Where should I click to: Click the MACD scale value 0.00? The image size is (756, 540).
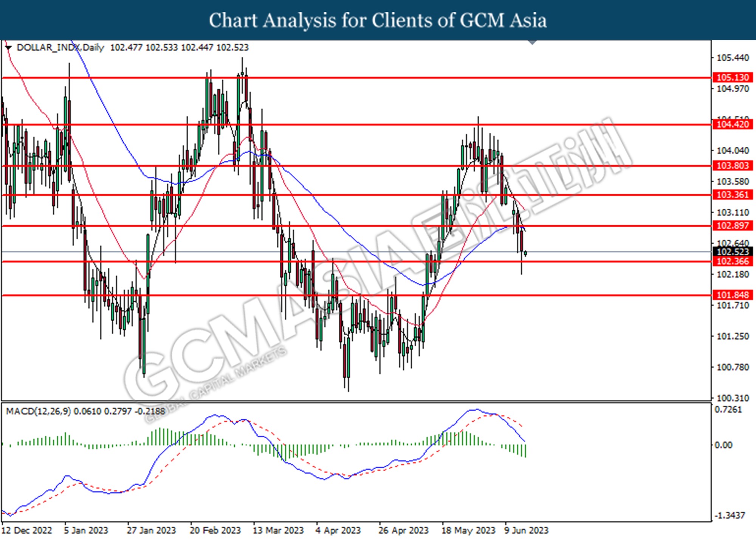point(723,445)
